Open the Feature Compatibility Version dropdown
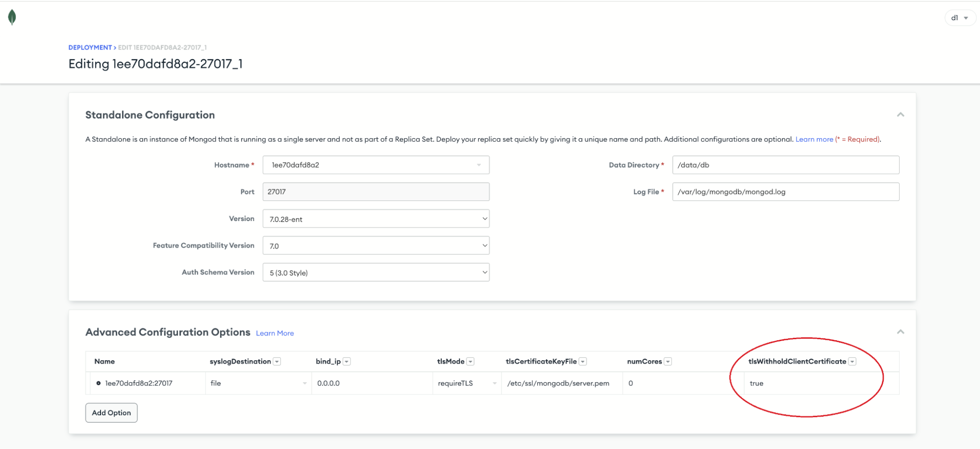 coord(376,246)
